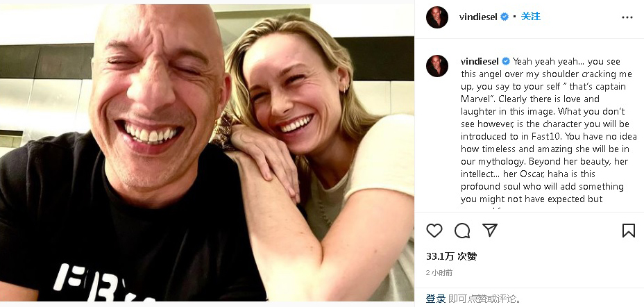644x307 pixels.
Task: Click the verified badge in the caption
Action: click(506, 61)
